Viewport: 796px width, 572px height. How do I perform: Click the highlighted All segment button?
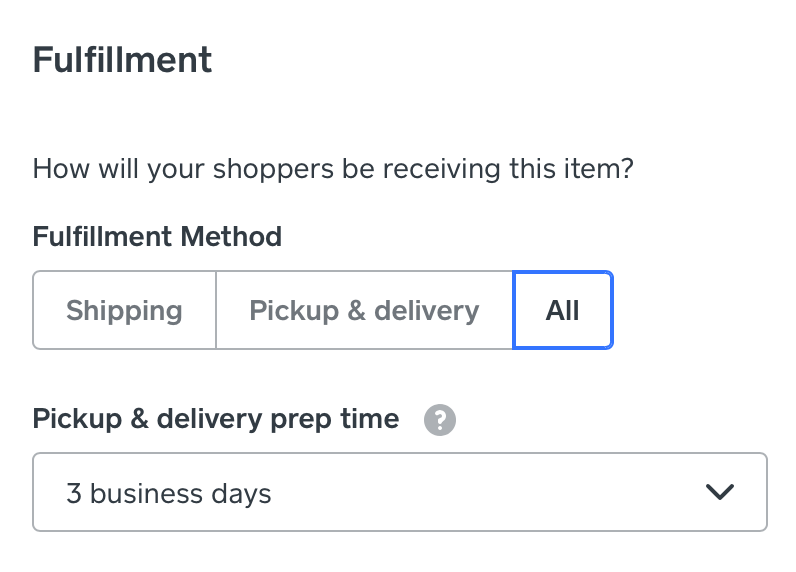click(562, 310)
